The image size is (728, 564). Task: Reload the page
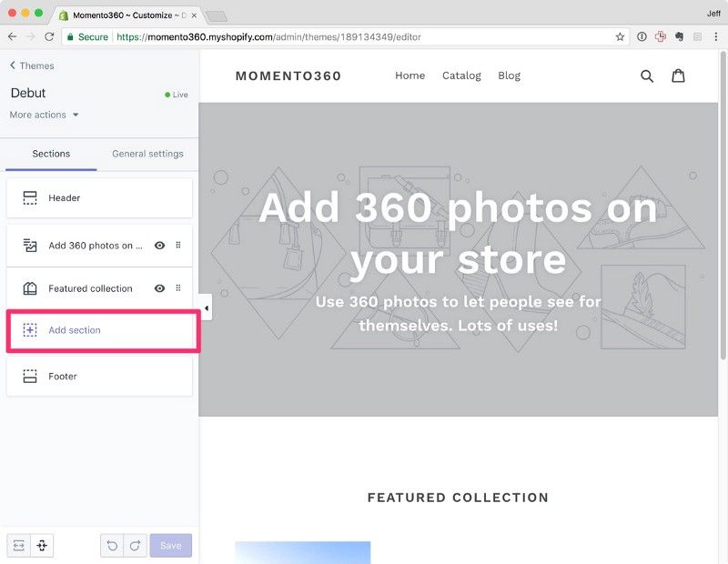(x=49, y=36)
